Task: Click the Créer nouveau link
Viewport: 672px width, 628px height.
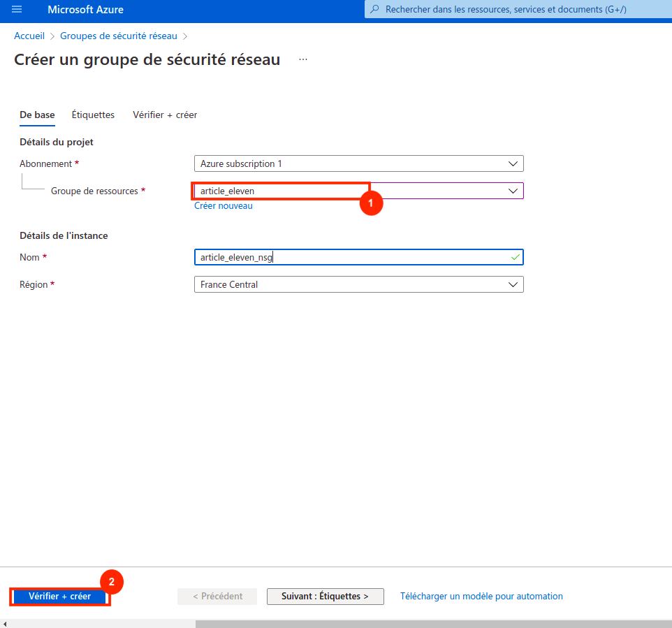Action: pos(223,206)
